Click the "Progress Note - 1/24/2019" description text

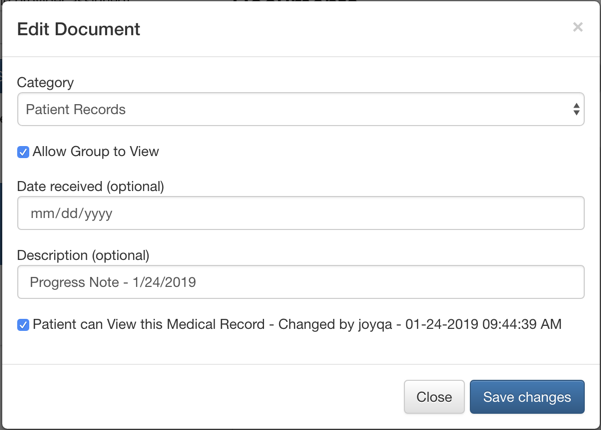tap(113, 282)
